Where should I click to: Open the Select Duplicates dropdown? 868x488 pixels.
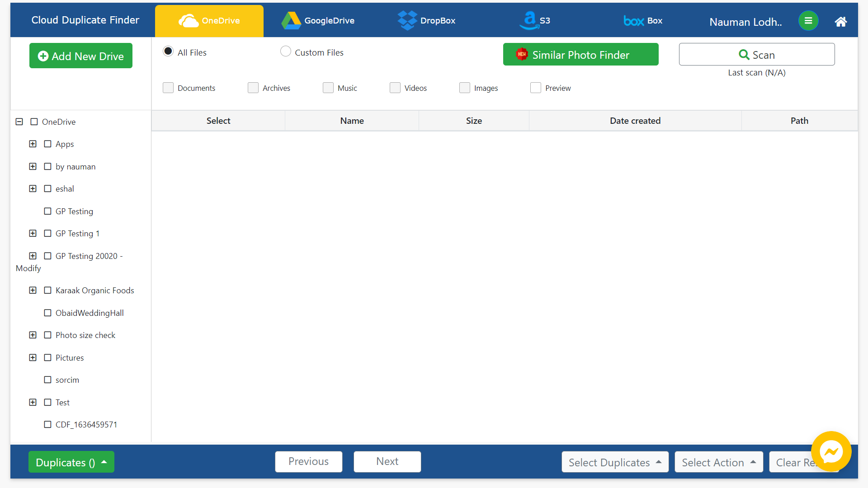[615, 462]
